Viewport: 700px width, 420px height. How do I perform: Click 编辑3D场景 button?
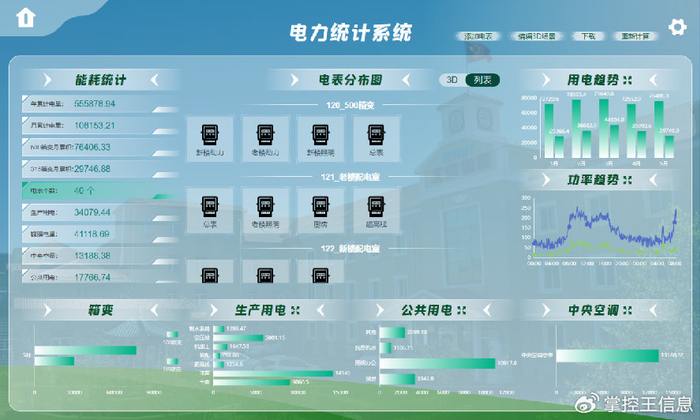point(536,36)
